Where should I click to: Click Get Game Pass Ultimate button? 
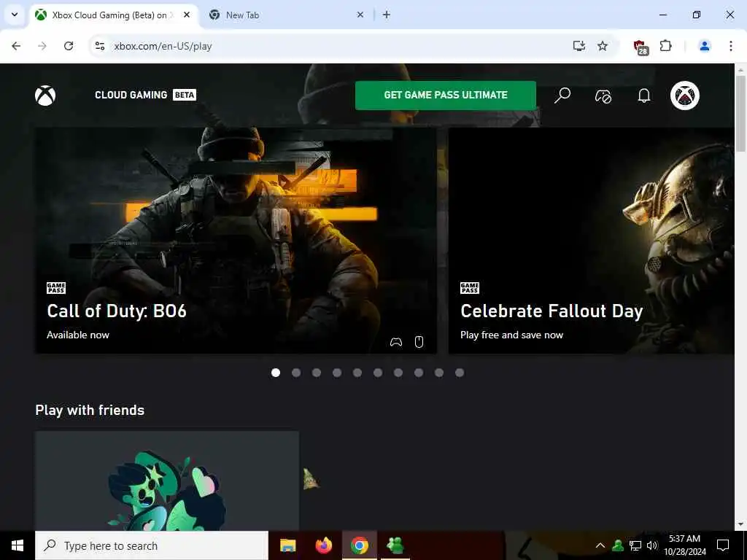click(x=446, y=96)
